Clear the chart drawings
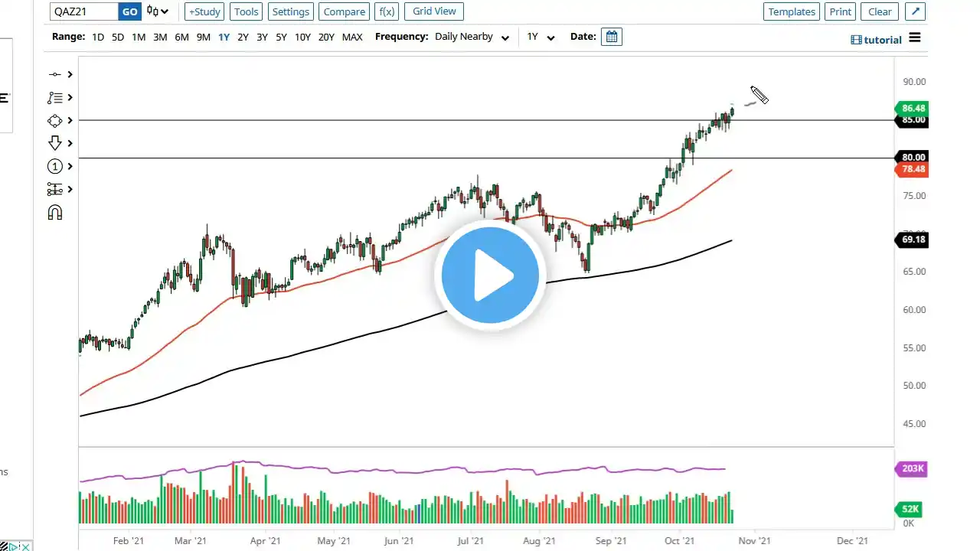980x551 pixels. (x=880, y=11)
